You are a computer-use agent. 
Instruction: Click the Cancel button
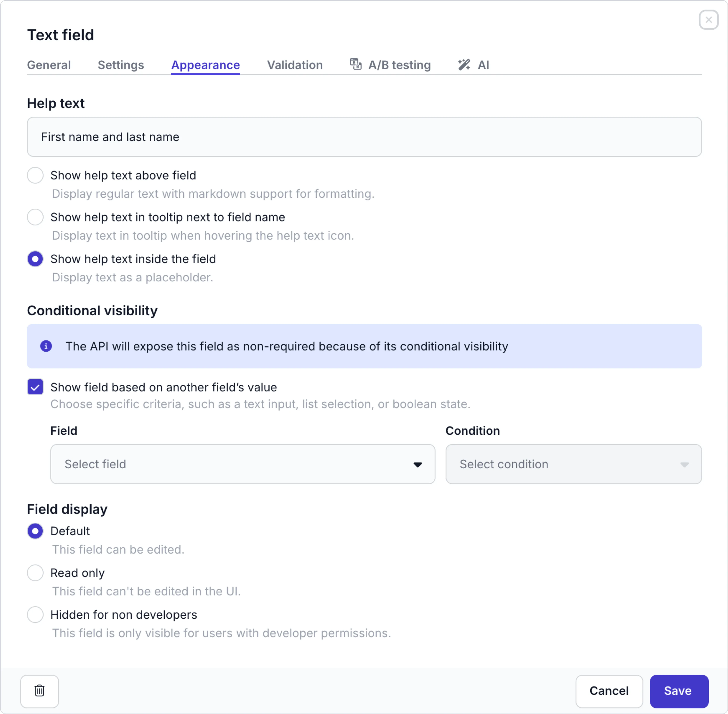(x=609, y=691)
